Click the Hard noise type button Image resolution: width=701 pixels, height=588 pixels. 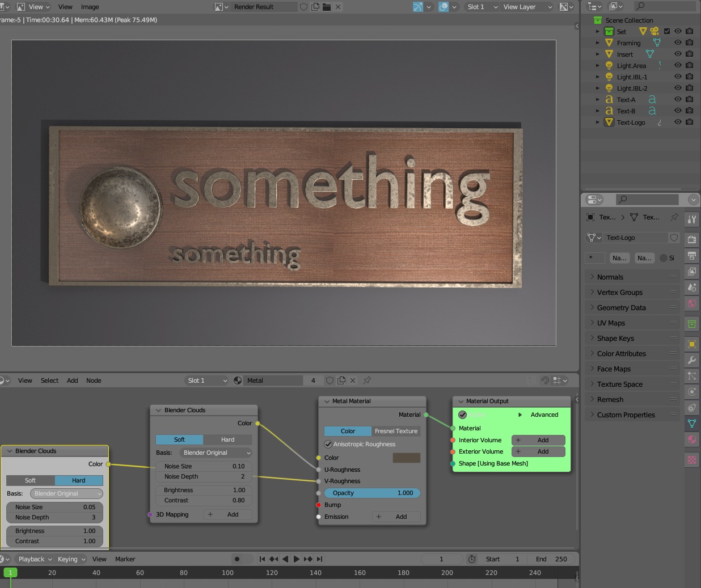pos(227,439)
